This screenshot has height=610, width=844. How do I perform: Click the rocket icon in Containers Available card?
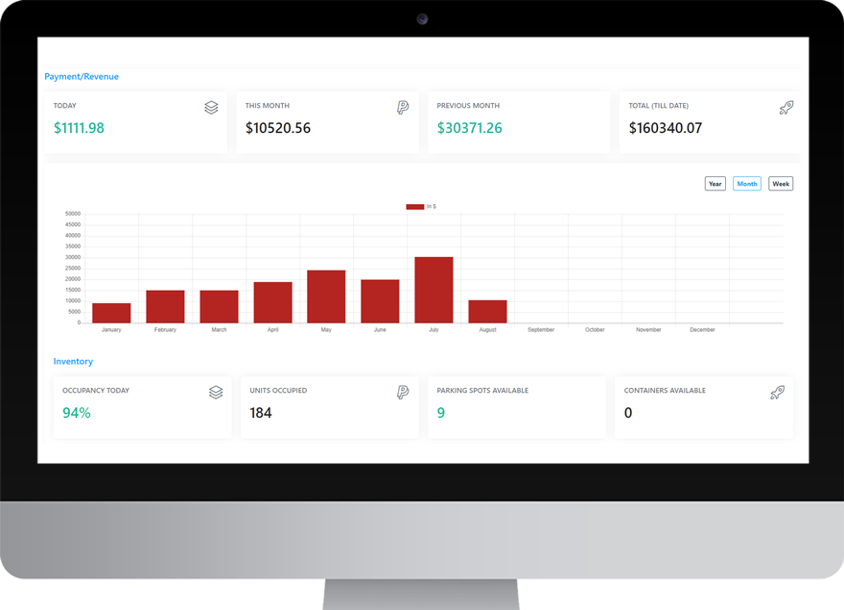[776, 393]
